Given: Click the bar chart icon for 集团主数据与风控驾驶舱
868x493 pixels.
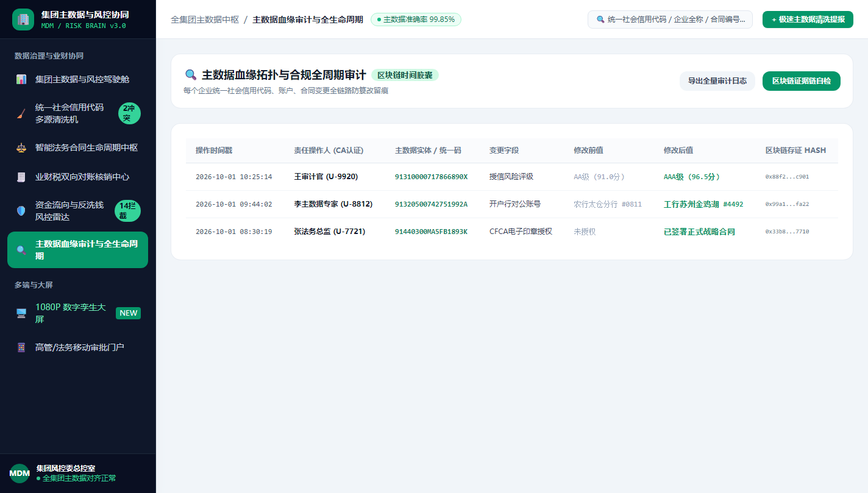Looking at the screenshot, I should coord(21,79).
